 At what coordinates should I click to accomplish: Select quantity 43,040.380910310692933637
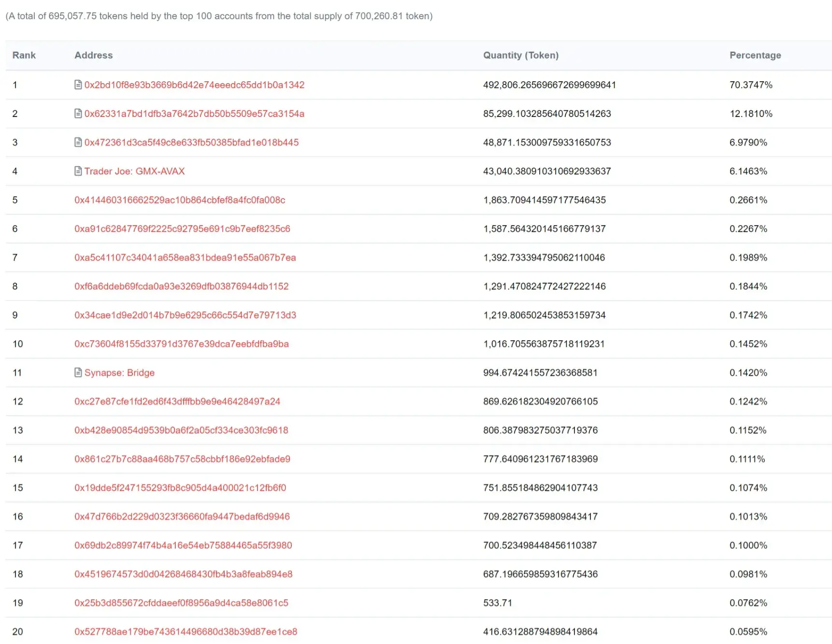547,171
